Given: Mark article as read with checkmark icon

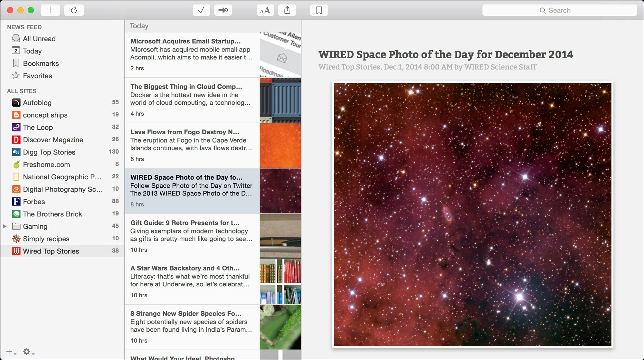Looking at the screenshot, I should click(x=201, y=10).
